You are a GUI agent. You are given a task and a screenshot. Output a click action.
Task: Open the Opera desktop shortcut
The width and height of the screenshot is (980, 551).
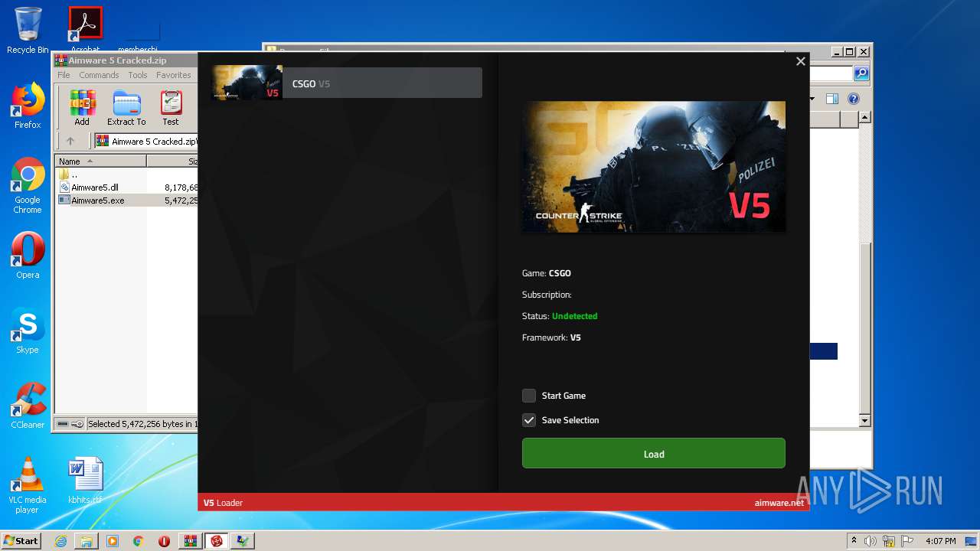tap(28, 256)
